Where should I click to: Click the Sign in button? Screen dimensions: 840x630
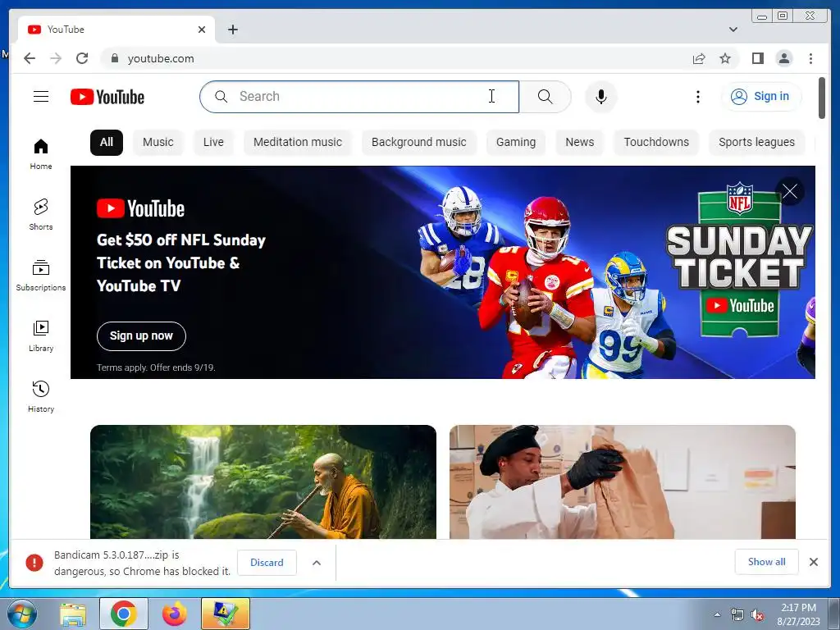tap(760, 97)
